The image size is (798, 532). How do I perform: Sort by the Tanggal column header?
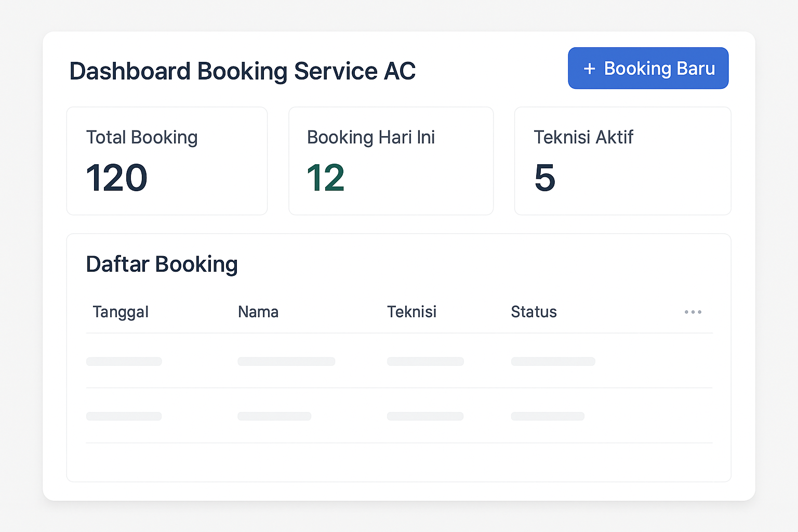tap(121, 312)
